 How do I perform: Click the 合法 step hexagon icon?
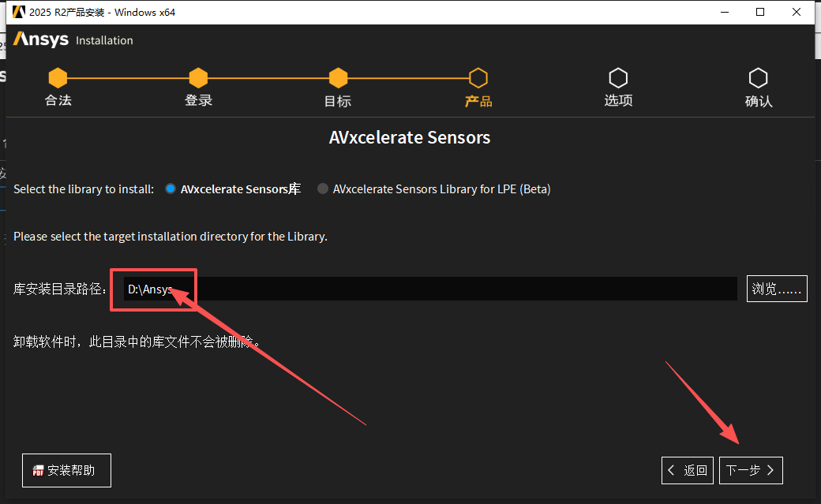click(58, 78)
